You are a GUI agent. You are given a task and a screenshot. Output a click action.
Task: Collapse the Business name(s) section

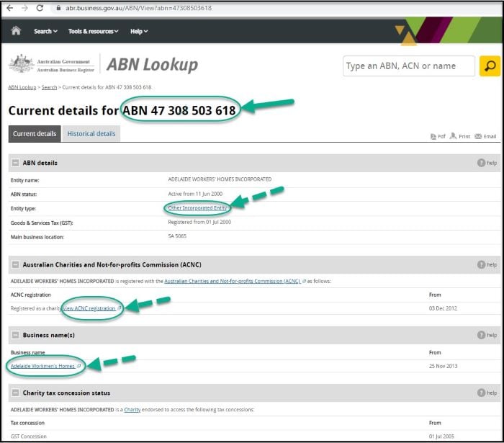click(x=15, y=335)
